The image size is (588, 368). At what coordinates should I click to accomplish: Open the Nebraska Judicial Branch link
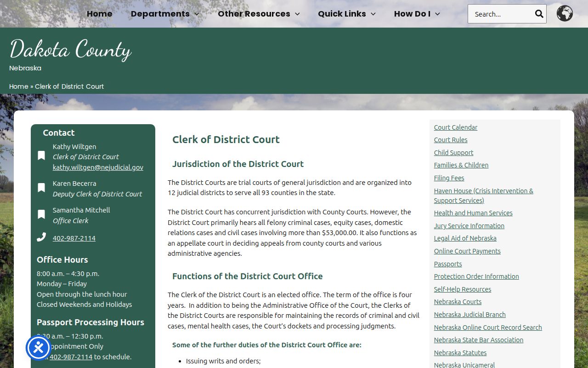[470, 315]
